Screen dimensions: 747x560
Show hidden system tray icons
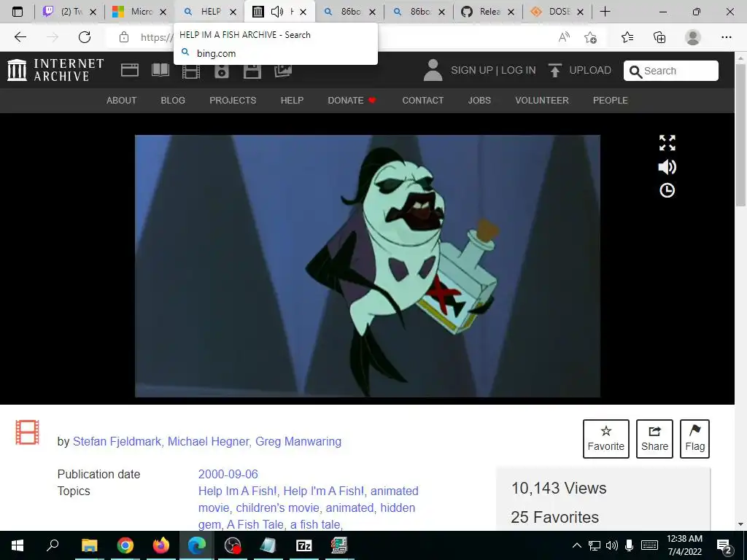click(x=576, y=545)
